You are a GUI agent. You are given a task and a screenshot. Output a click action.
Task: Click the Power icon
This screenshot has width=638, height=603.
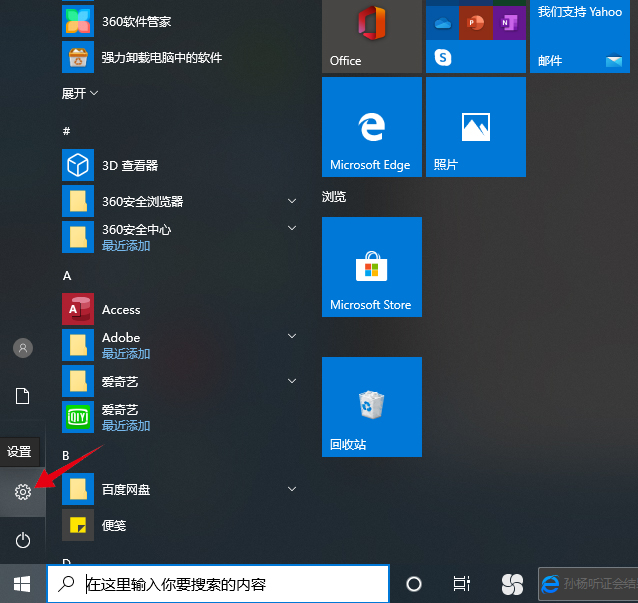click(x=23, y=540)
